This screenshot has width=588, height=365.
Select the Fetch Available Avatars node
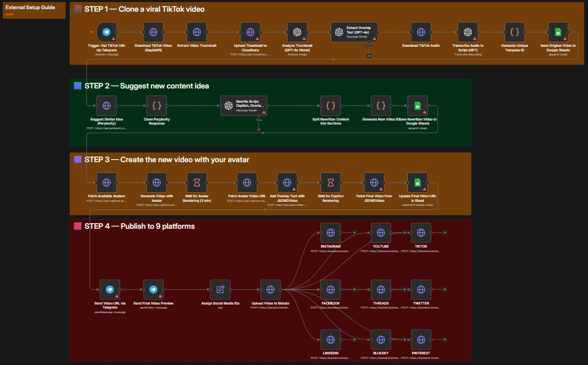click(106, 182)
